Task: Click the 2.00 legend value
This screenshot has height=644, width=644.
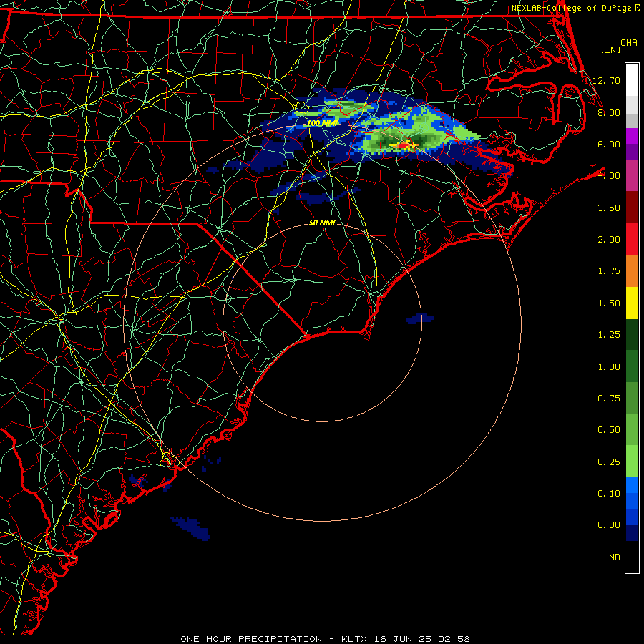Action: pyautogui.click(x=609, y=240)
